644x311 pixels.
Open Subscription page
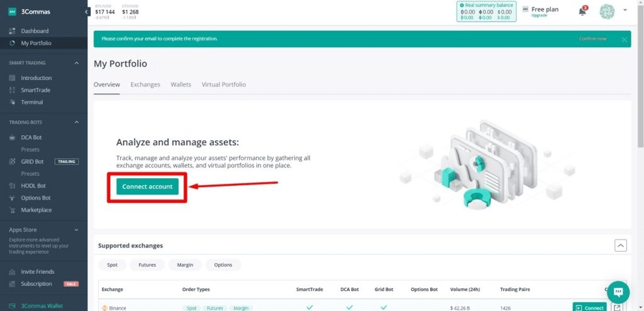point(36,284)
